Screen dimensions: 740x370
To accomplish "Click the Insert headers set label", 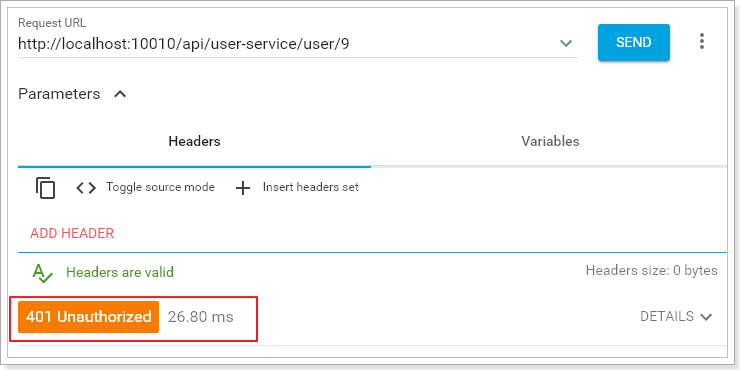I will (311, 187).
